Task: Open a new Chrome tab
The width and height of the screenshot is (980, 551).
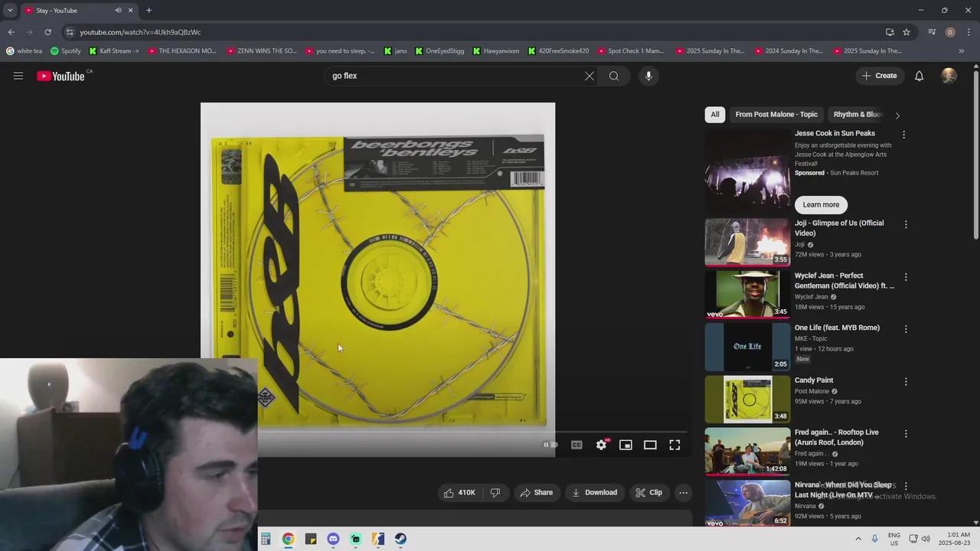Action: (x=149, y=11)
